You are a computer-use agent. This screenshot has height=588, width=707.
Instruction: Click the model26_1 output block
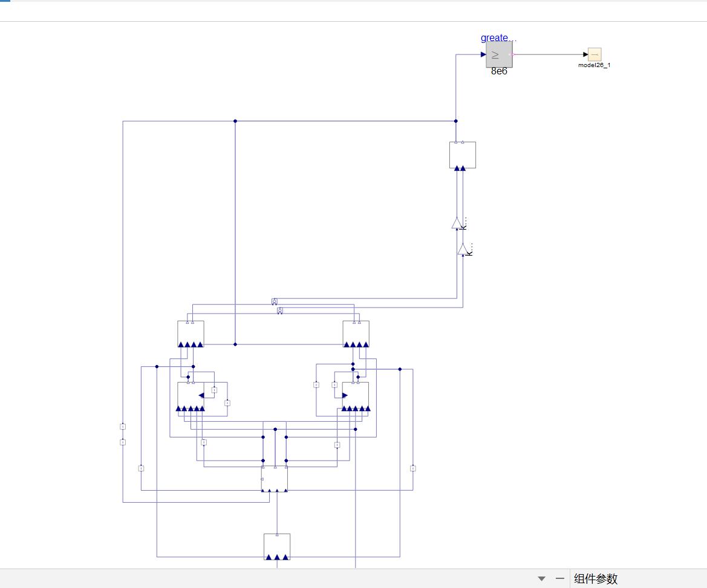[x=595, y=54]
